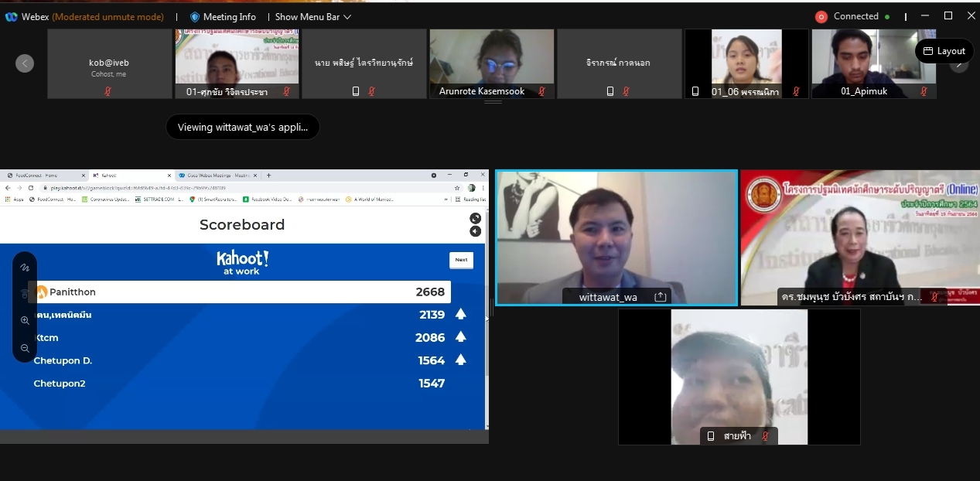Expand the Show Menu Bar dropdown
Viewport: 980px width, 481px height.
312,16
